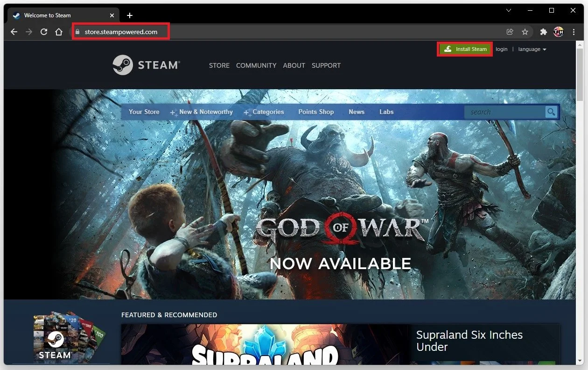Expand the New & Noteworthy menu
This screenshot has height=370, width=588.
(x=206, y=112)
